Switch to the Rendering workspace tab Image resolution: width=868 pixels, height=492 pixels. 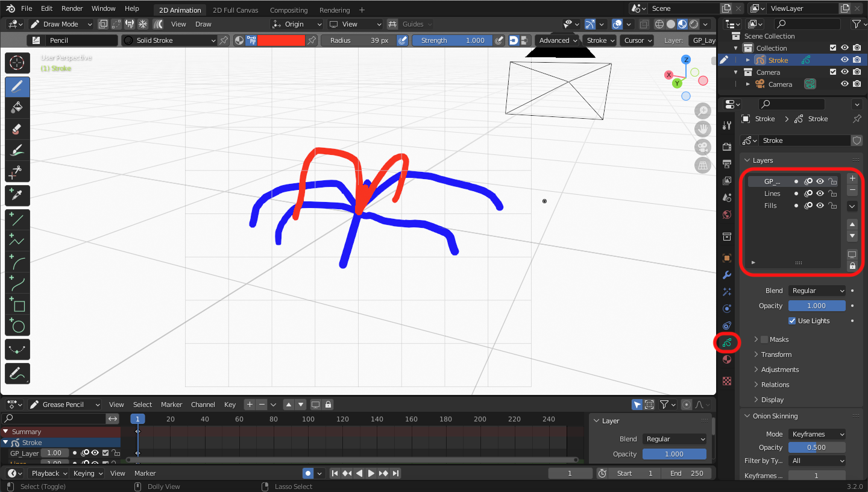click(x=335, y=10)
